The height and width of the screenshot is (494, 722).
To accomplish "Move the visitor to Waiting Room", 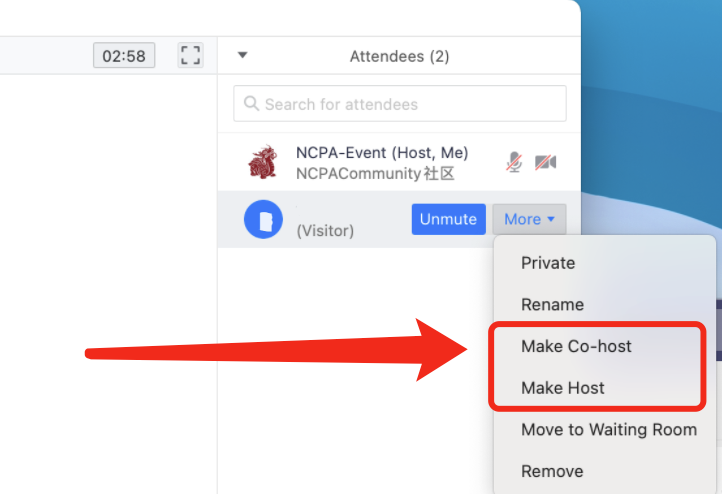I will point(608,430).
